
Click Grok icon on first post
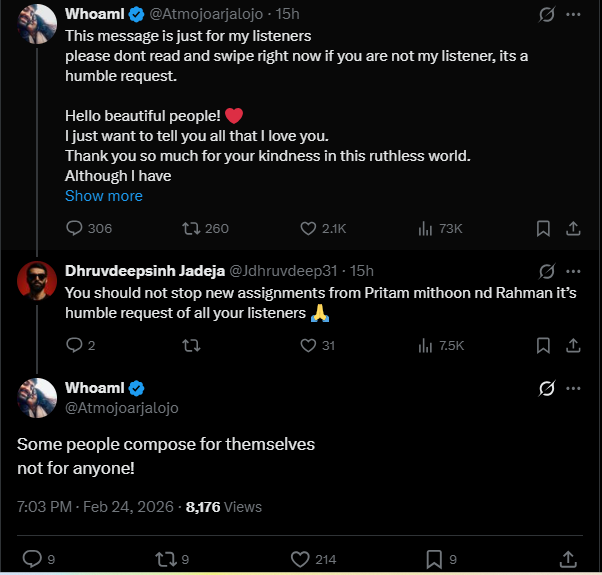click(547, 15)
